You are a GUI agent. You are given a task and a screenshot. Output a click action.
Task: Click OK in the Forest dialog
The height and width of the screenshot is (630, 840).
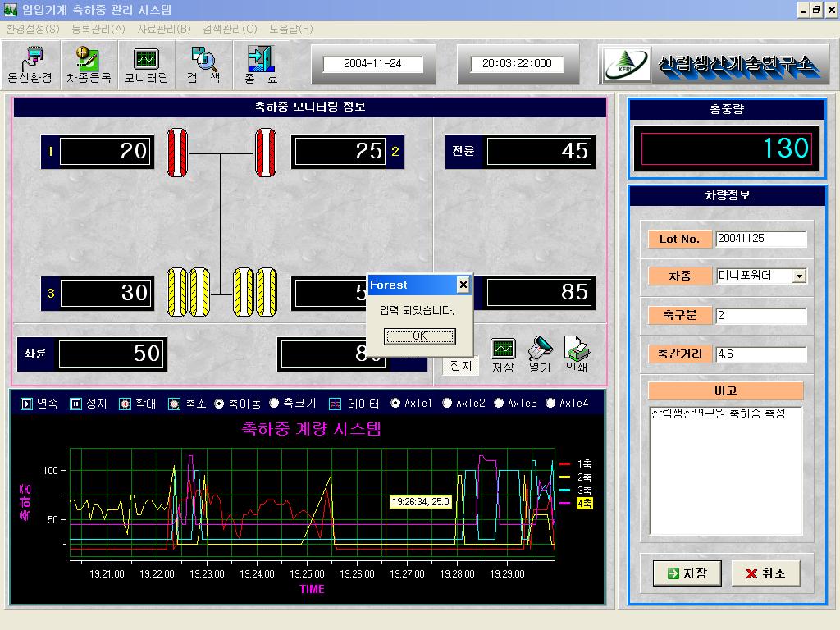point(419,336)
